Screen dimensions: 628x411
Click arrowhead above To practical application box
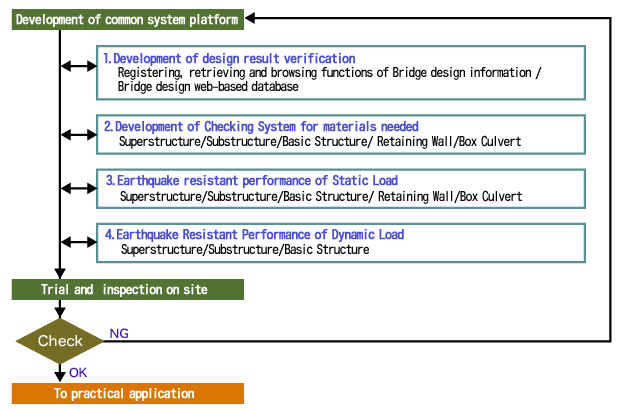[x=60, y=377]
